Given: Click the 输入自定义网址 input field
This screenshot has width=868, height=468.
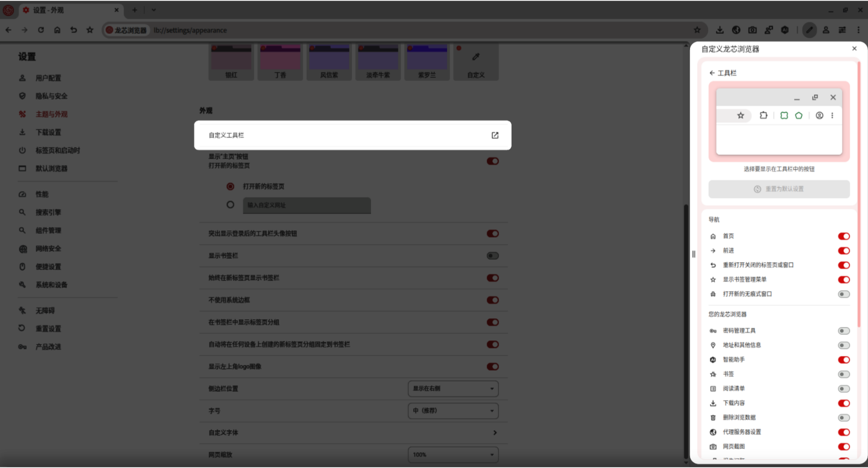Looking at the screenshot, I should point(306,205).
